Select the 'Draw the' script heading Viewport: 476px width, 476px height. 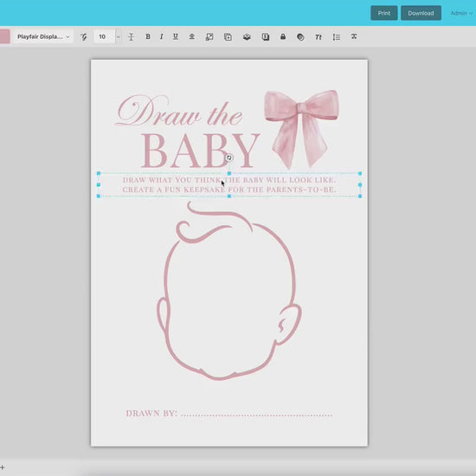tap(179, 111)
